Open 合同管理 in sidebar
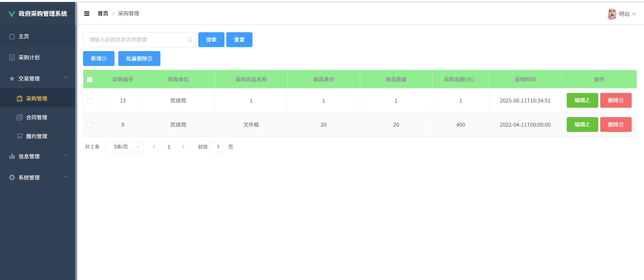Image resolution: width=644 pixels, height=280 pixels. tap(36, 117)
